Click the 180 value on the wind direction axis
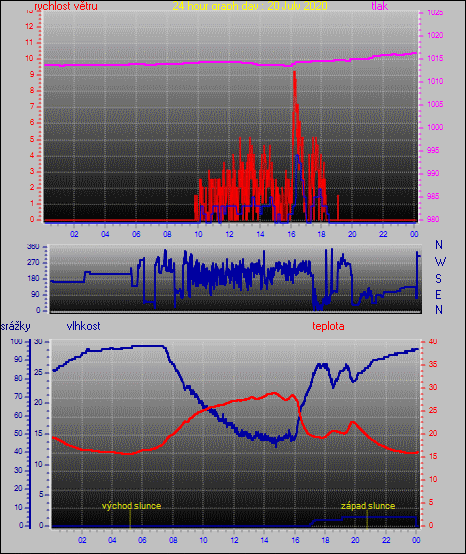Viewport: 466px width, 554px height. [x=33, y=278]
